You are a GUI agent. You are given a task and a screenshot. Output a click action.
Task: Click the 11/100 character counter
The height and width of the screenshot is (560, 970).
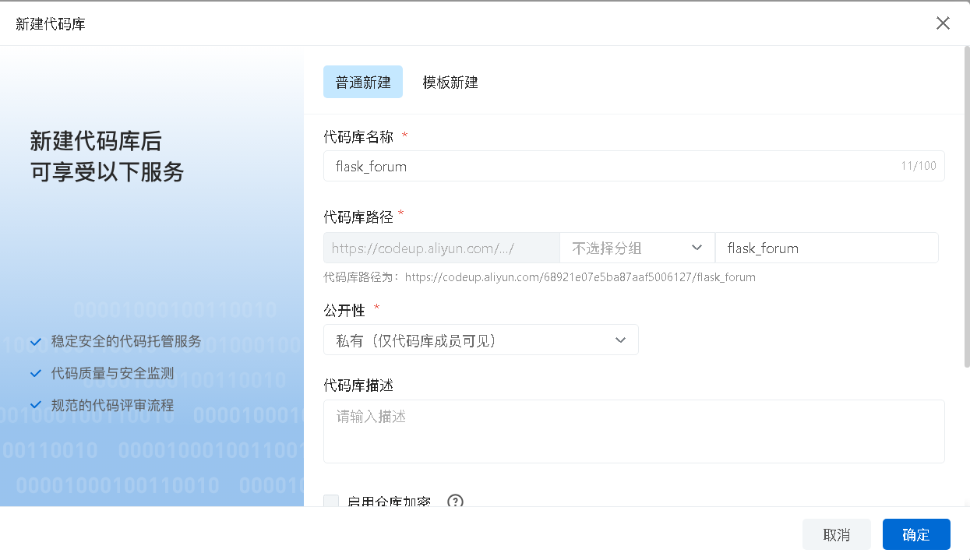(919, 166)
